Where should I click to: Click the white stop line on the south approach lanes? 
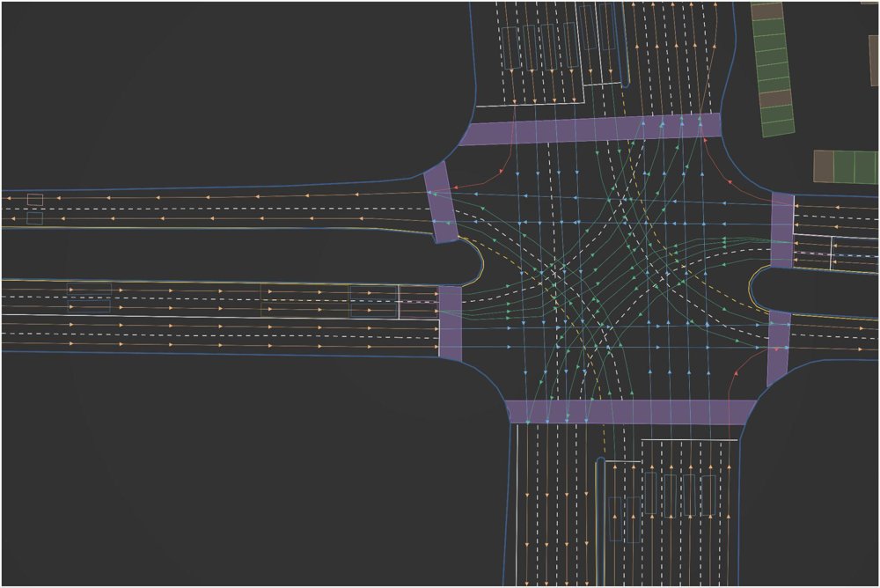tap(689, 440)
